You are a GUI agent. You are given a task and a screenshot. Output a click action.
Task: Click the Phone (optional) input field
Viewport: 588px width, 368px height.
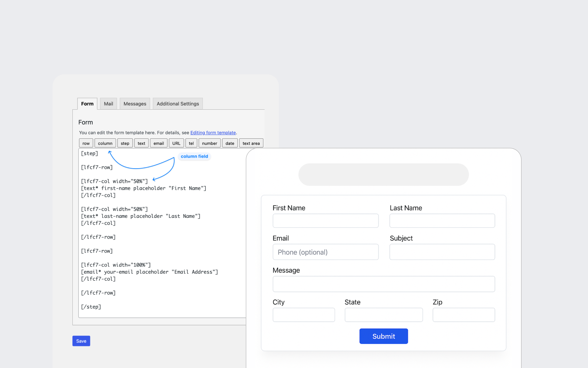click(x=326, y=252)
